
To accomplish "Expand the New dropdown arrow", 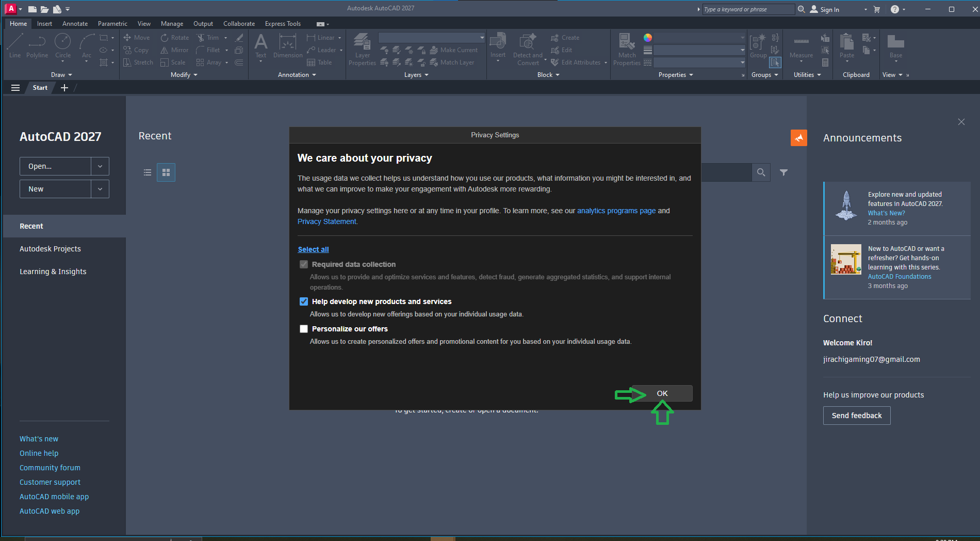I will [x=100, y=189].
